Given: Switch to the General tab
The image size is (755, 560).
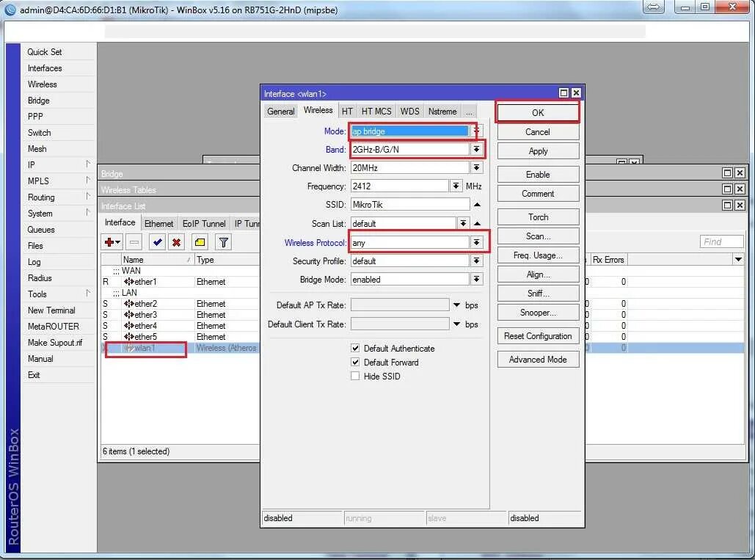Looking at the screenshot, I should [x=281, y=112].
